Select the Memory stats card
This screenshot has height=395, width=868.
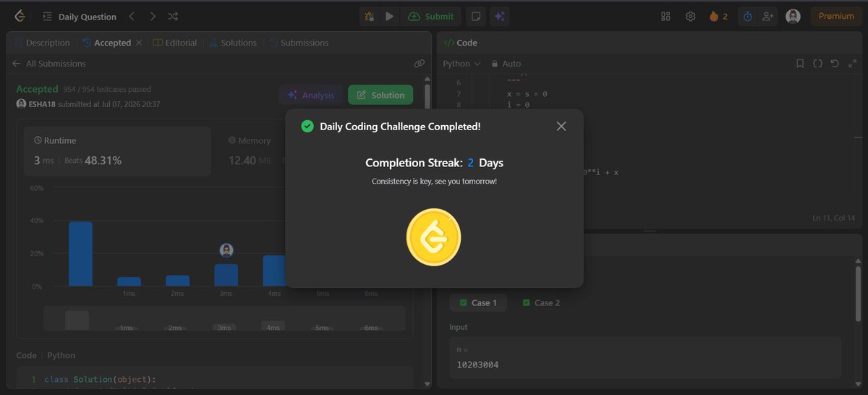click(250, 151)
